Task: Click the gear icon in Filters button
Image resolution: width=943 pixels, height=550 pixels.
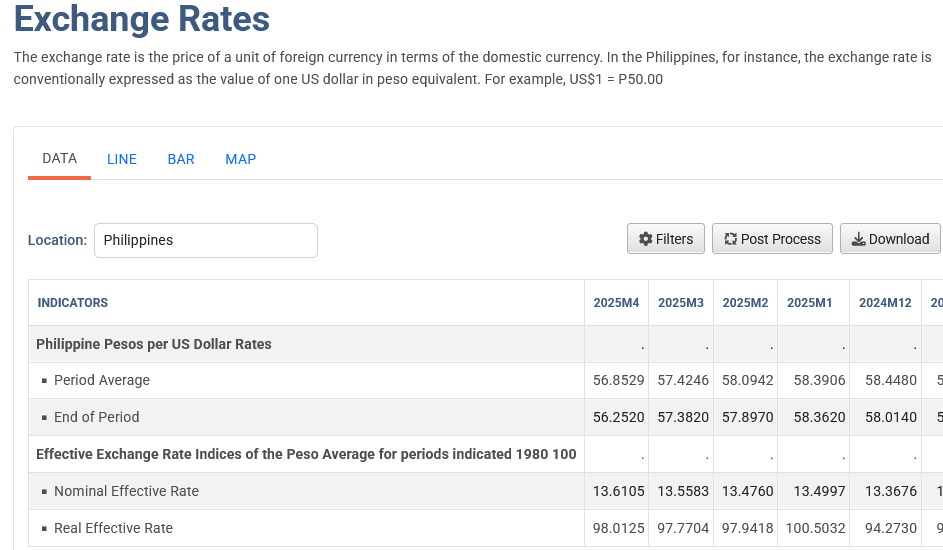Action: pyautogui.click(x=645, y=239)
